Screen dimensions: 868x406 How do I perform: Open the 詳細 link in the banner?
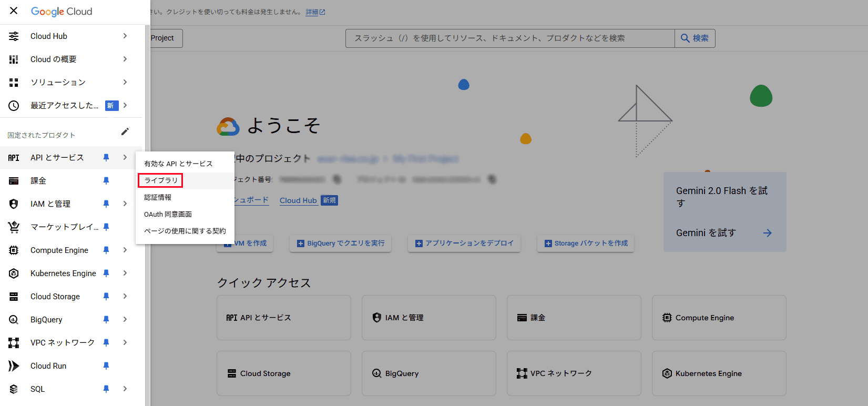[315, 12]
